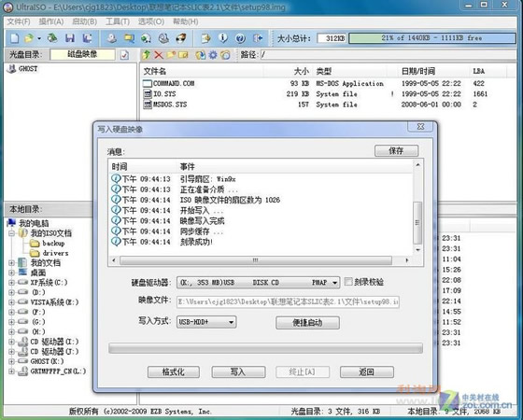Click the green Up folder arrow icon
Viewport: 523px width, 420px height.
click(146, 55)
